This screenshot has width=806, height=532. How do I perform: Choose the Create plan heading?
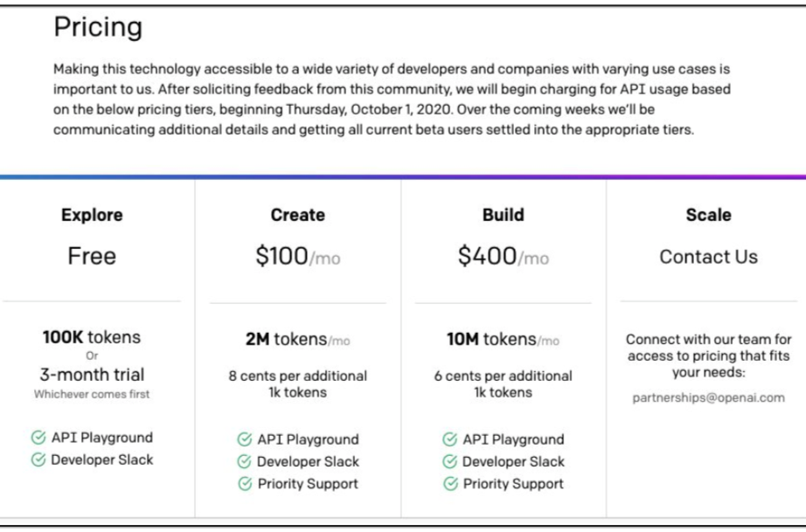[297, 215]
